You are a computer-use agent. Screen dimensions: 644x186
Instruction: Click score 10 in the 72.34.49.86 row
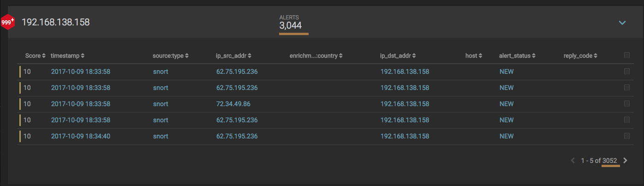point(27,104)
